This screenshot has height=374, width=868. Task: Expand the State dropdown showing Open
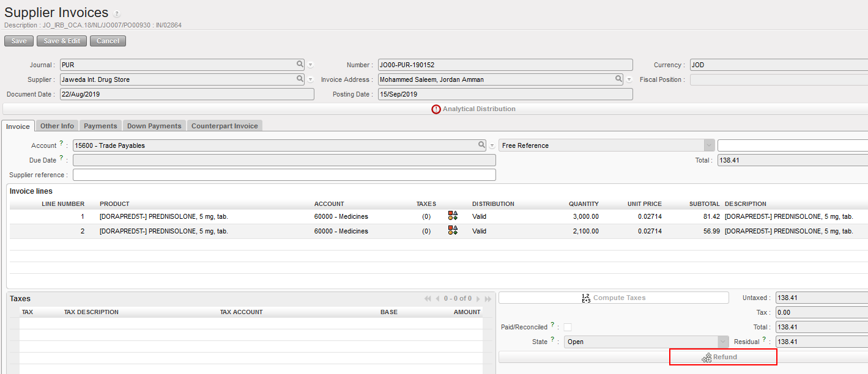(x=723, y=342)
